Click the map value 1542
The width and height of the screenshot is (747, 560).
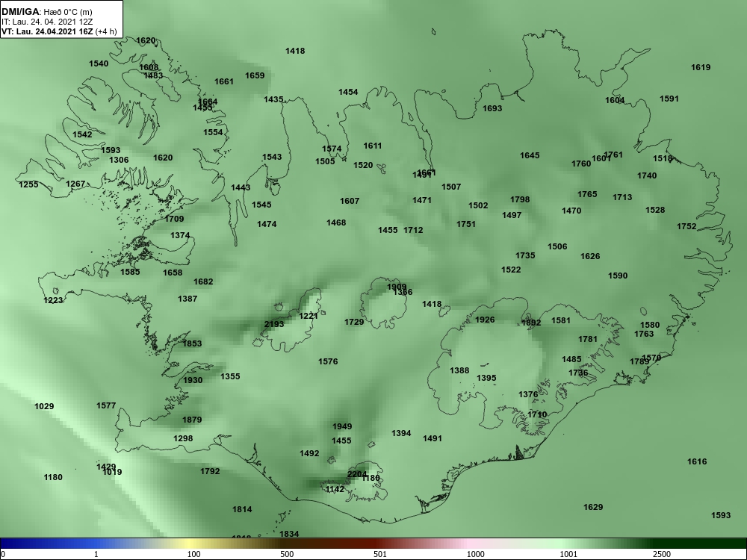(x=82, y=134)
